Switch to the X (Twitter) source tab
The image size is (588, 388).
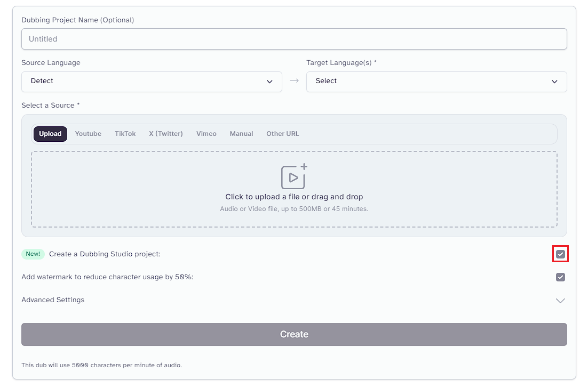(166, 134)
